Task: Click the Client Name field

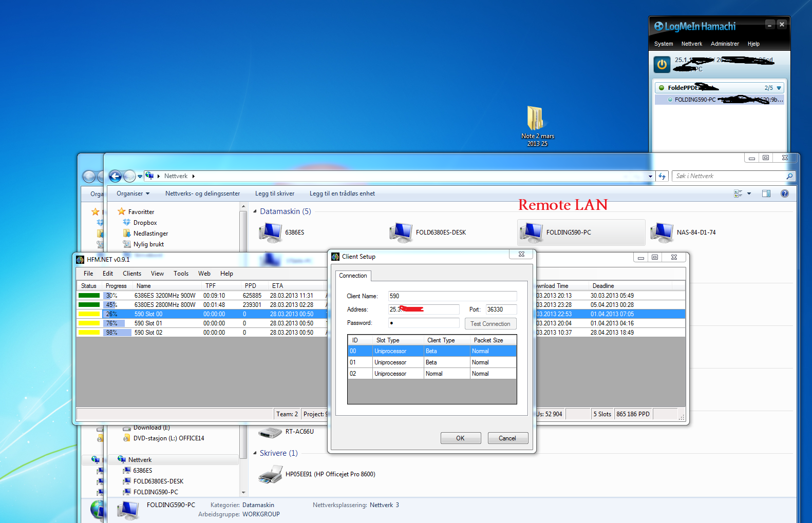Action: pyautogui.click(x=452, y=296)
